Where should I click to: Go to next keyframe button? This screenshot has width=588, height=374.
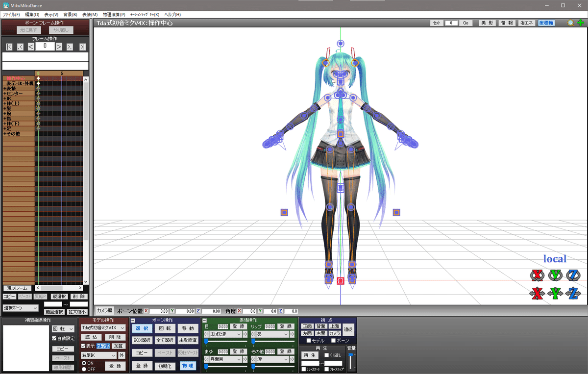click(x=70, y=47)
